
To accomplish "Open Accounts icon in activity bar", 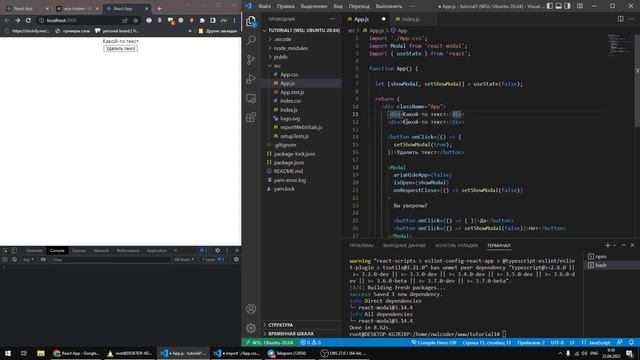I will [x=251, y=309].
